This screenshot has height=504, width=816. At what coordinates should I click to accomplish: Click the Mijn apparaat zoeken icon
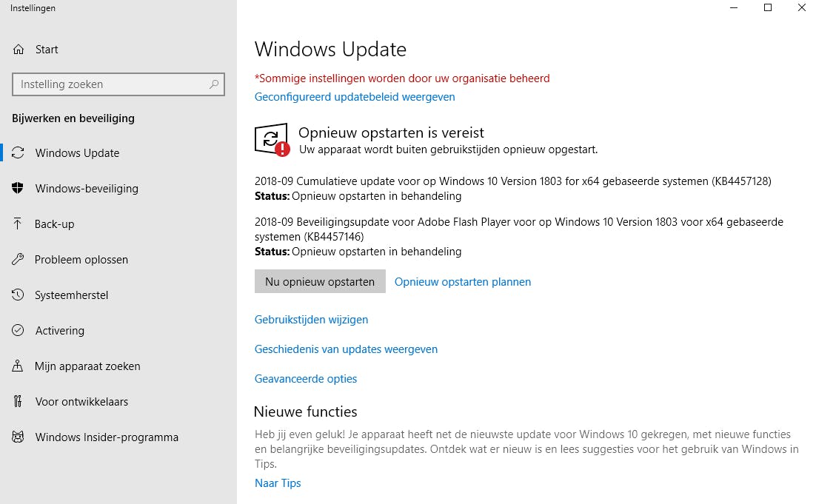coord(19,366)
